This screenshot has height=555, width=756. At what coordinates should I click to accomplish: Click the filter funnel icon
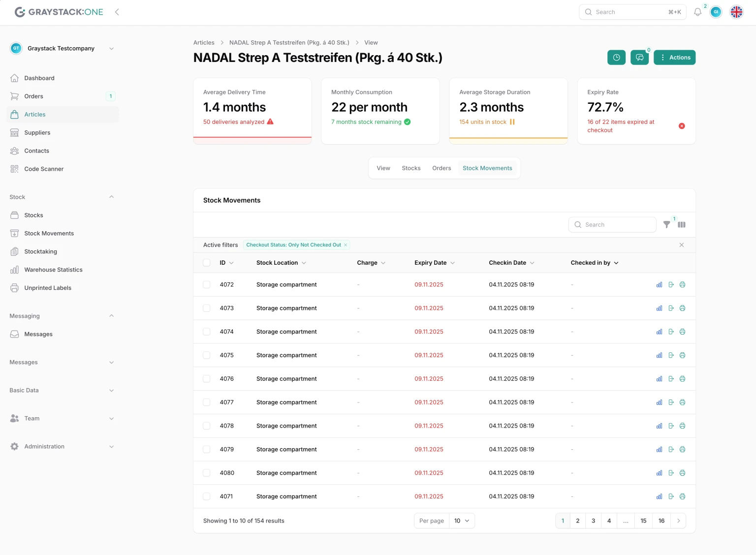point(666,224)
